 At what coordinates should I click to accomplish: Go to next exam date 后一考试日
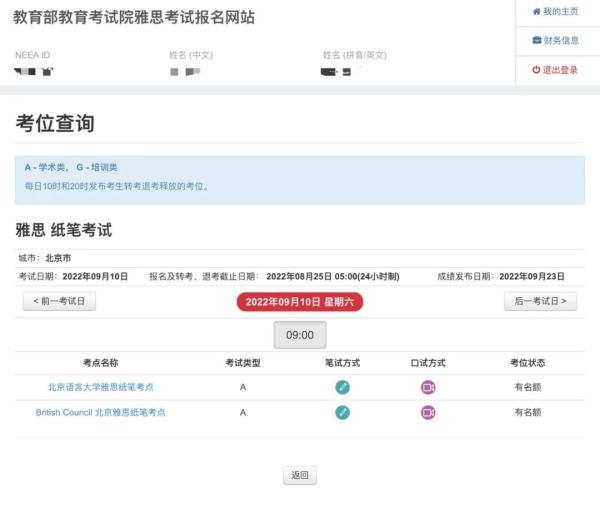(540, 301)
